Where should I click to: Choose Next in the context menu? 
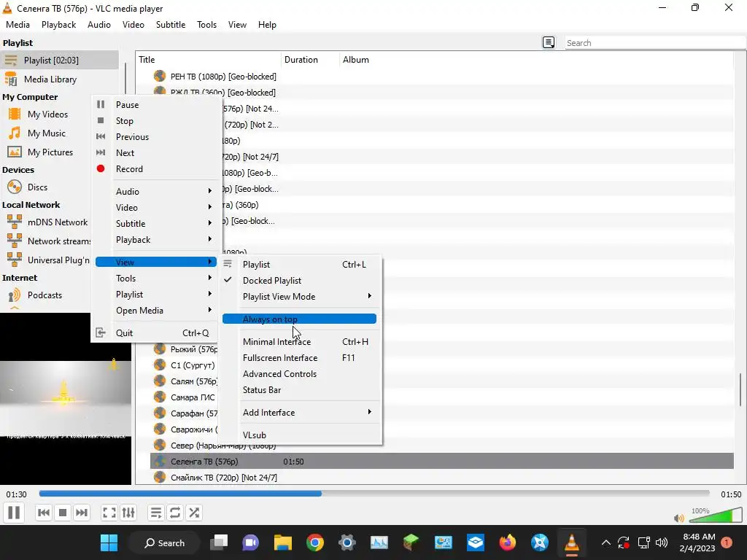point(156,153)
